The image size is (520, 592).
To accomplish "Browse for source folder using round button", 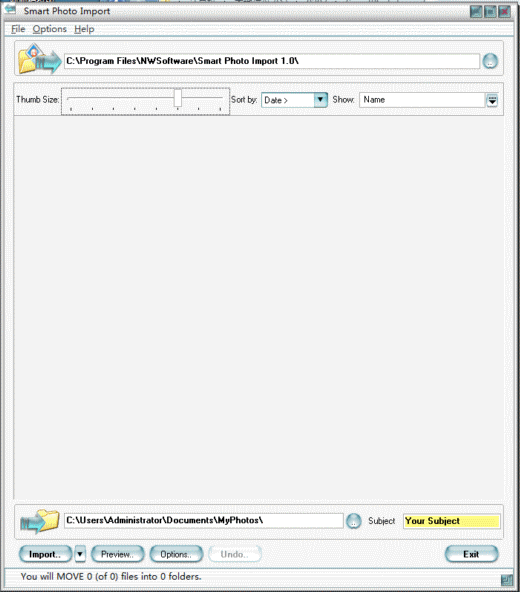I will (x=490, y=61).
